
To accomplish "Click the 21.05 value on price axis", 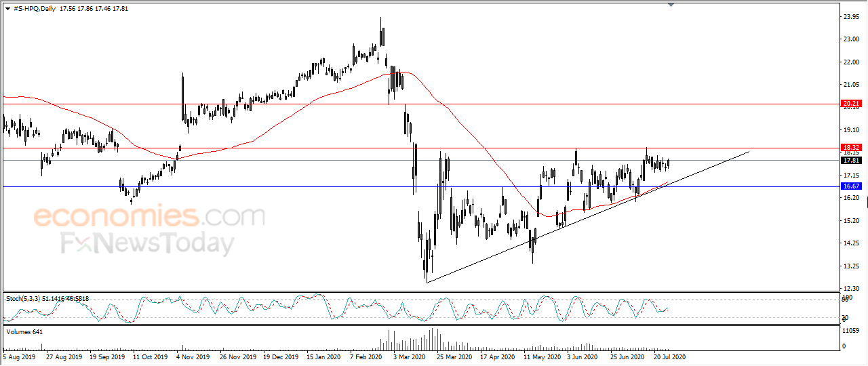I will (851, 85).
